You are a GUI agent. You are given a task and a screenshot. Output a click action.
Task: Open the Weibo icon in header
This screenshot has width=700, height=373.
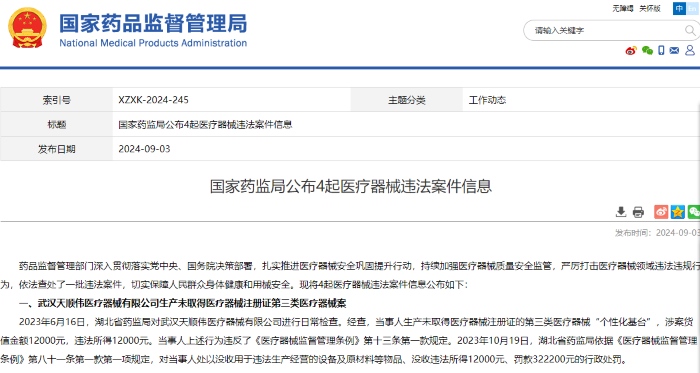click(x=631, y=51)
